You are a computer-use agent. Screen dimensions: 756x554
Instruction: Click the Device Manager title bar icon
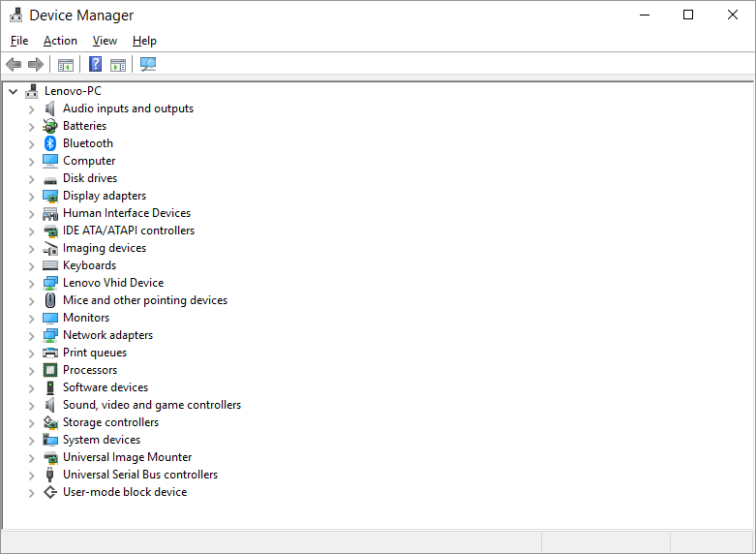(15, 15)
